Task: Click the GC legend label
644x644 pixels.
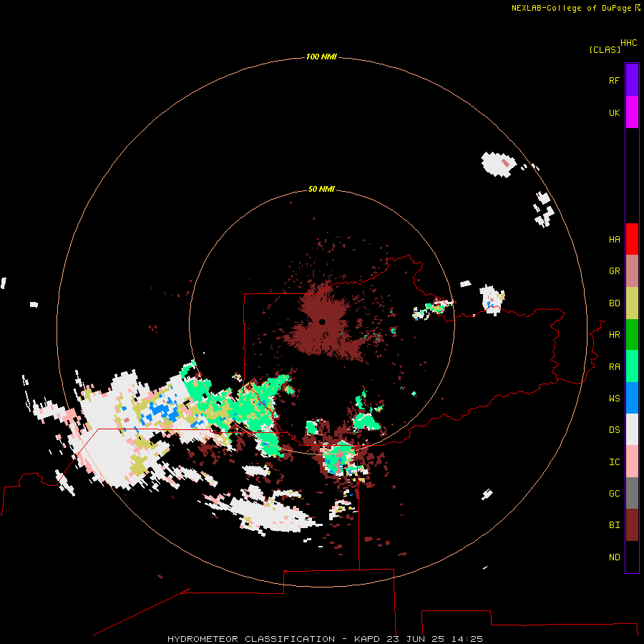Action: pos(614,494)
